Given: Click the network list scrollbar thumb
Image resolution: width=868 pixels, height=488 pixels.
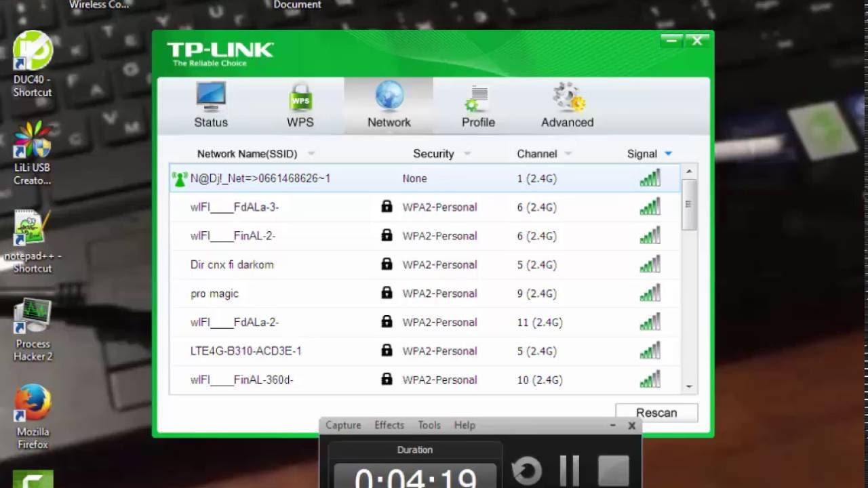Looking at the screenshot, I should coord(689,204).
